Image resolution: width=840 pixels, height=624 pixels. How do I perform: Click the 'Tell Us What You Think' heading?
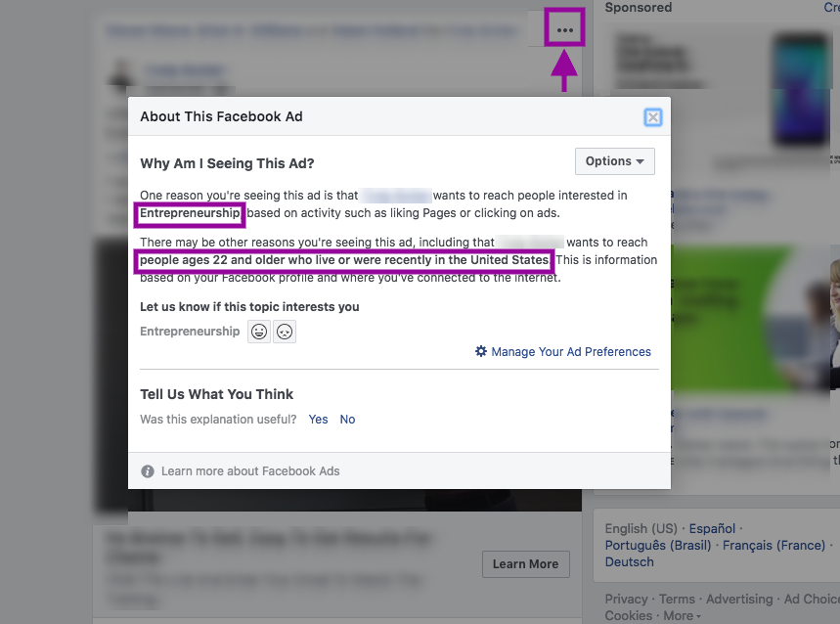point(216,394)
